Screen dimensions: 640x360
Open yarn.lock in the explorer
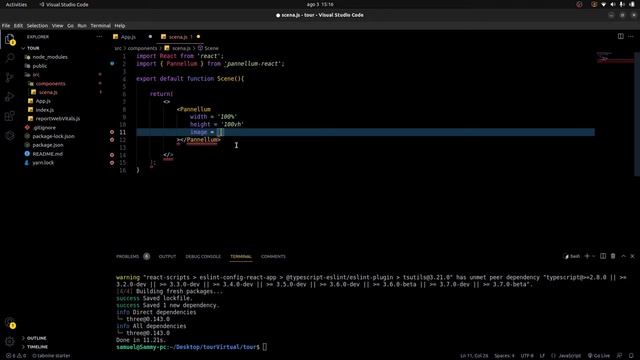click(x=43, y=162)
